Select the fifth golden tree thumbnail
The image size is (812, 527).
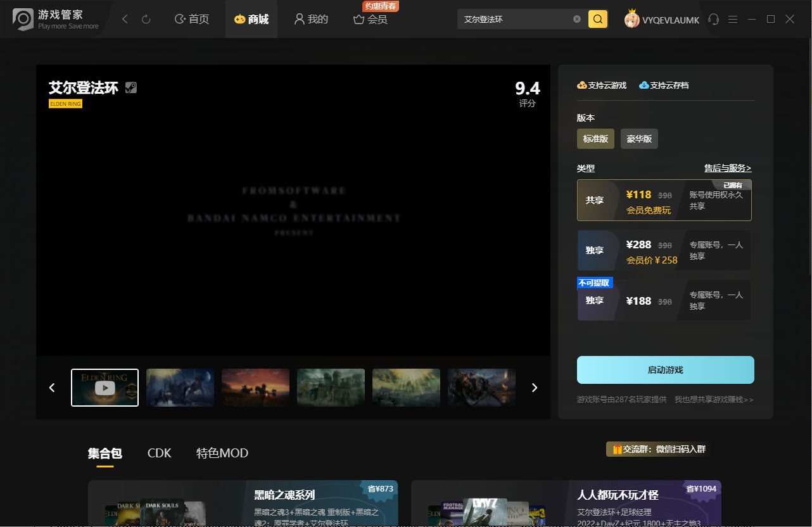tap(406, 388)
